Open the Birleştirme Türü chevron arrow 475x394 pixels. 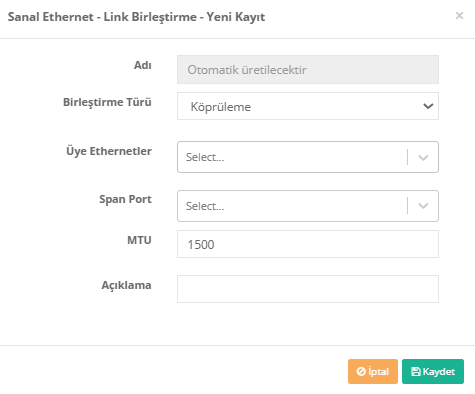coord(428,106)
